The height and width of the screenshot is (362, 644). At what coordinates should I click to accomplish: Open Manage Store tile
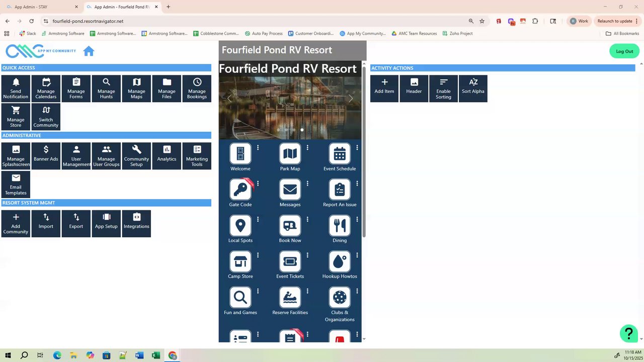point(16,117)
